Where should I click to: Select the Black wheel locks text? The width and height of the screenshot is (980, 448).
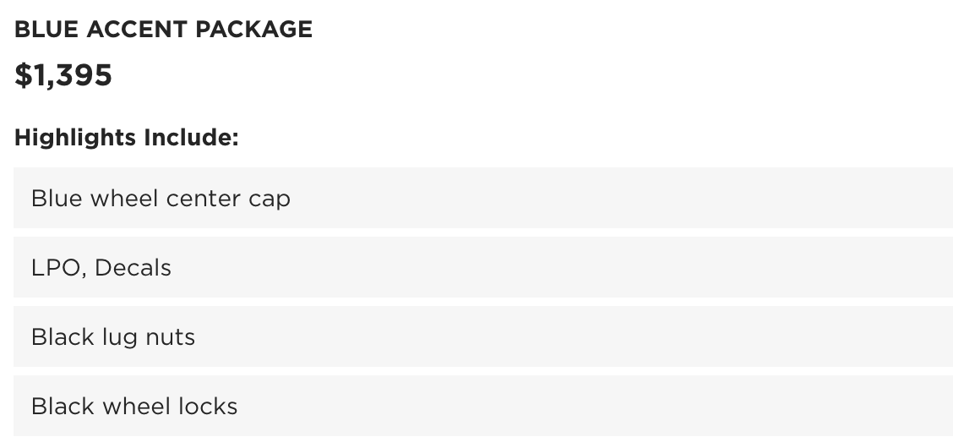134,407
